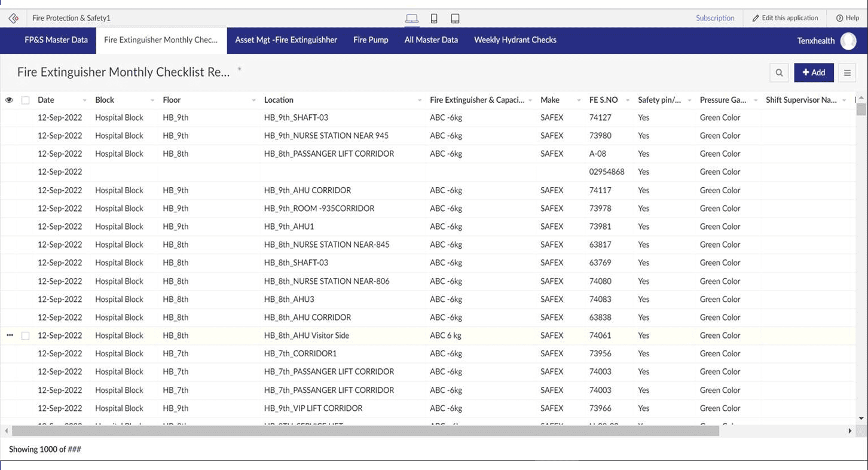Open Fire Extinguisher & Capacity column dropdown
This screenshot has width=868, height=470.
coord(530,100)
